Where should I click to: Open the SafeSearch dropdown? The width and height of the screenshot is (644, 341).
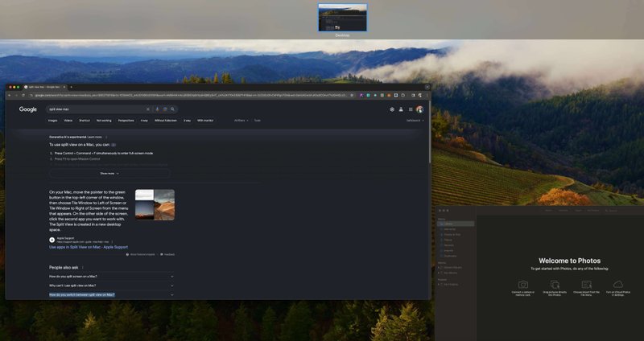pos(415,121)
